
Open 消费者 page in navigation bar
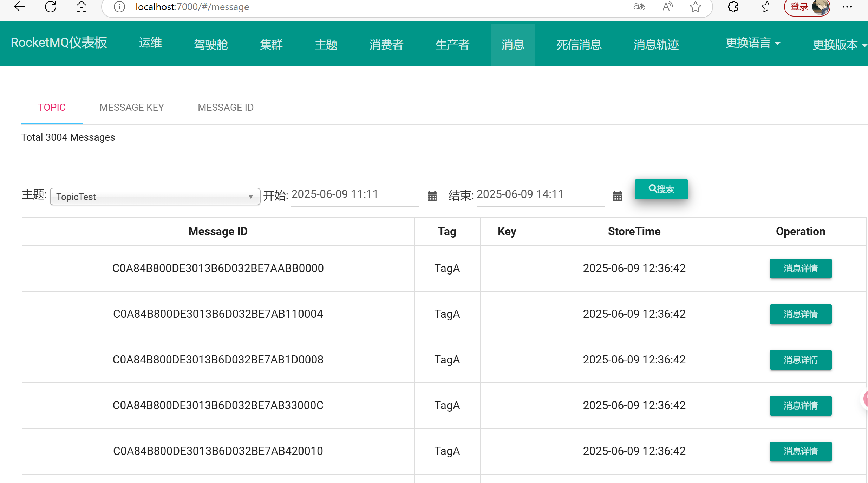point(386,45)
